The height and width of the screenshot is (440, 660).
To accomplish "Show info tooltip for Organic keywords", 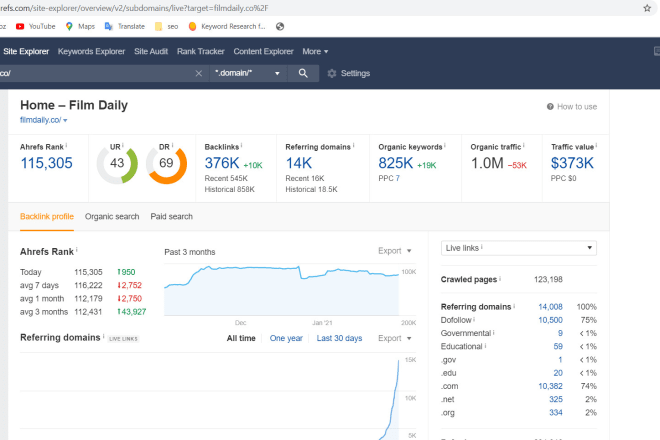I will pos(445,145).
